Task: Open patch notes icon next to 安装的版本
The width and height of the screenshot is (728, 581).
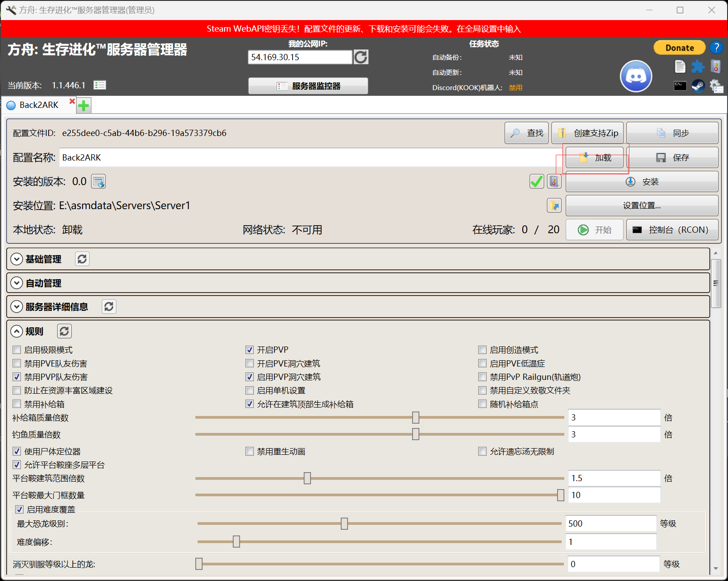Action: point(99,181)
